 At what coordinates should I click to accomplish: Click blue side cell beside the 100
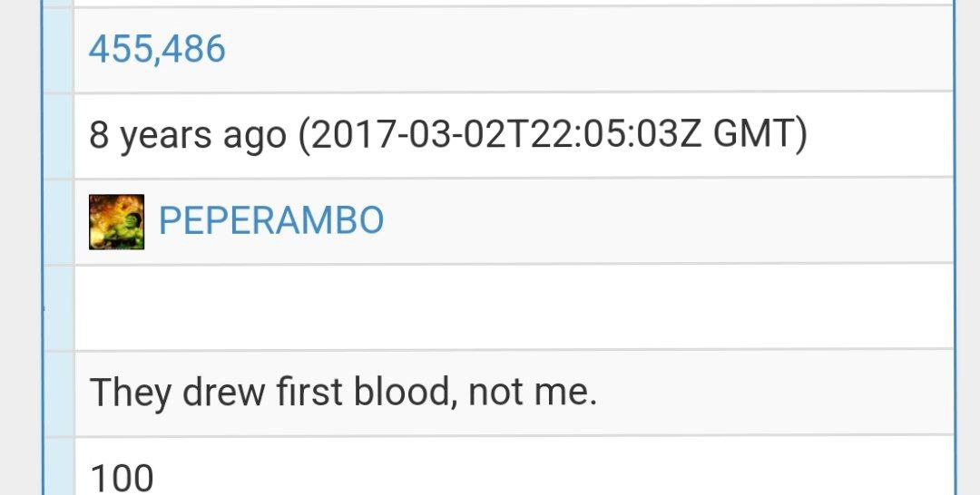tap(58, 466)
